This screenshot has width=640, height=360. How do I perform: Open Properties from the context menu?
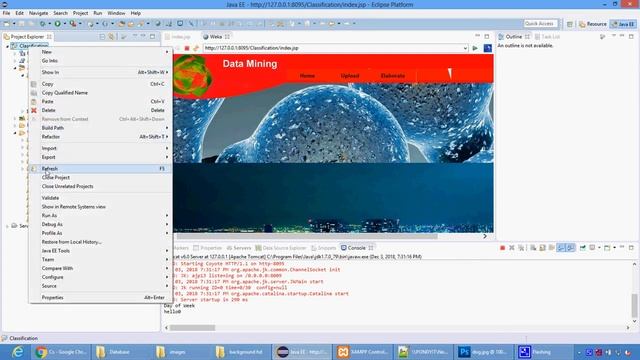100,298
